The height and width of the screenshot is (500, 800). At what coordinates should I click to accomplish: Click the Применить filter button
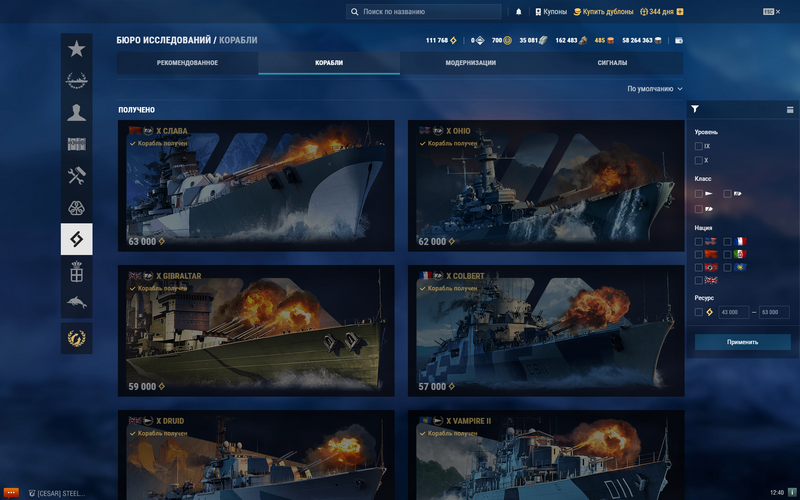[x=742, y=342]
